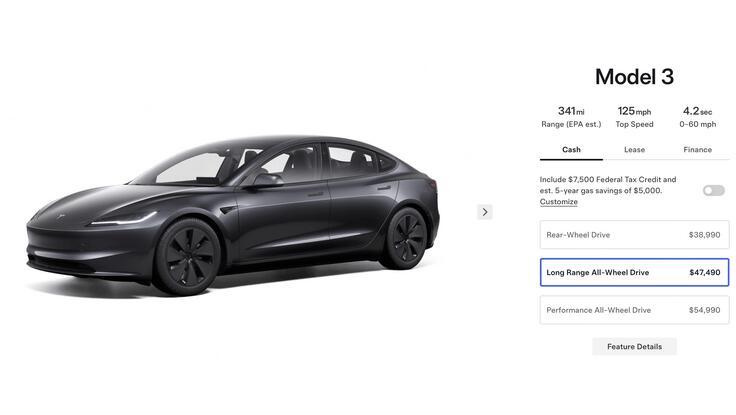Click the car's rear wheel

pos(405,238)
